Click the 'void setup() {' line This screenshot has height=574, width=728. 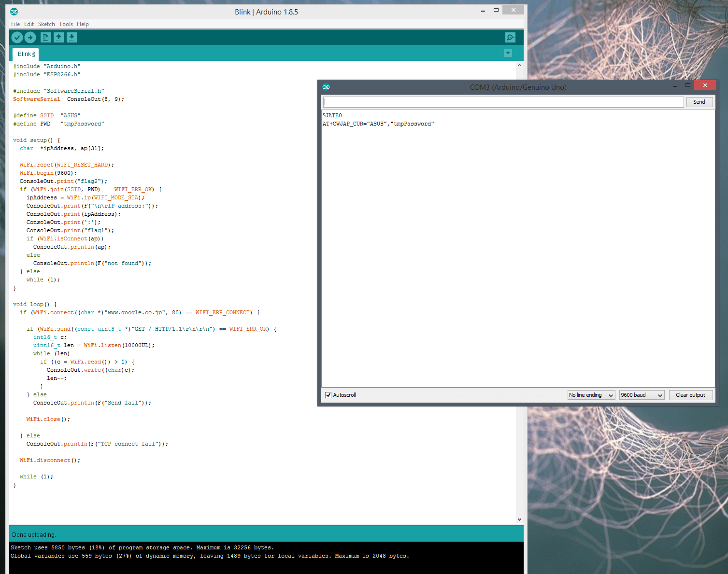tap(37, 140)
